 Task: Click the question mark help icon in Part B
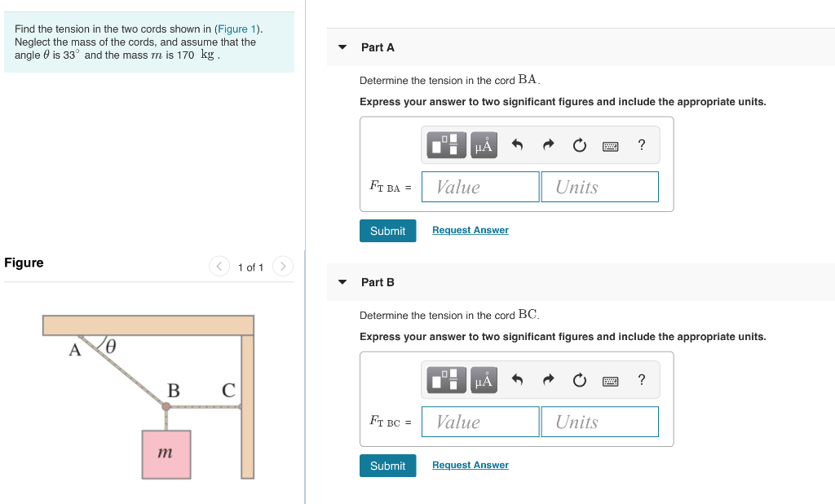(641, 379)
